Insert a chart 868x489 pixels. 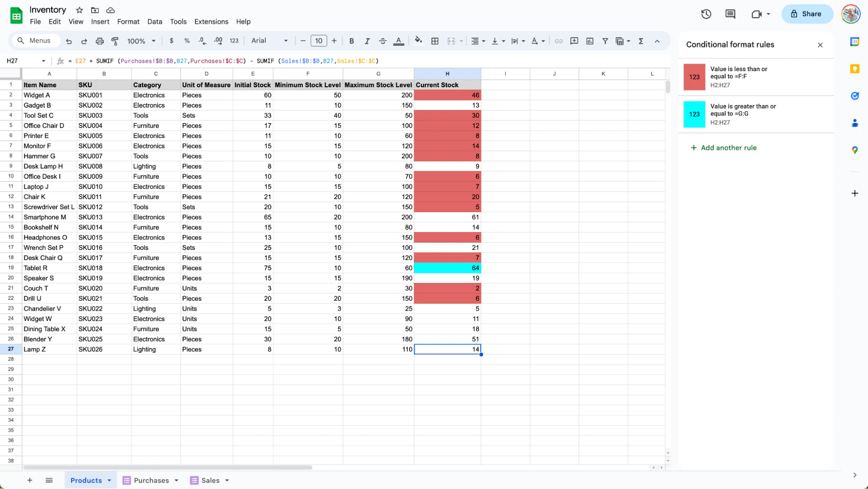(x=590, y=41)
